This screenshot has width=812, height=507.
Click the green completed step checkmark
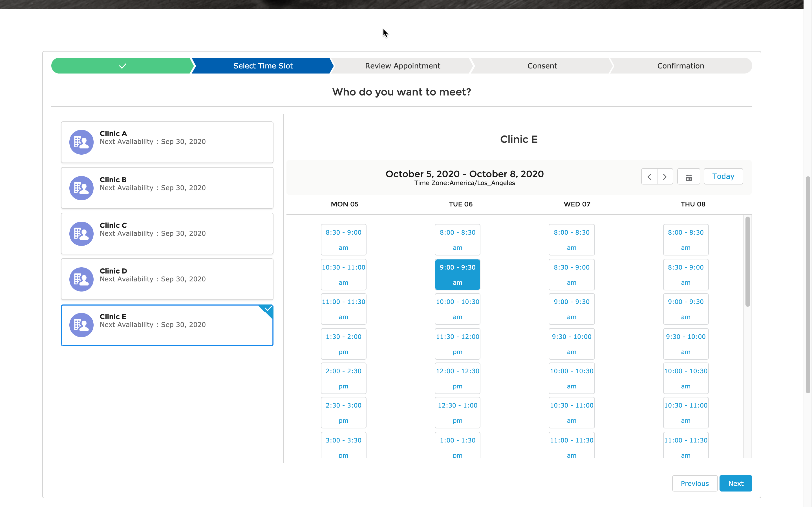click(122, 66)
